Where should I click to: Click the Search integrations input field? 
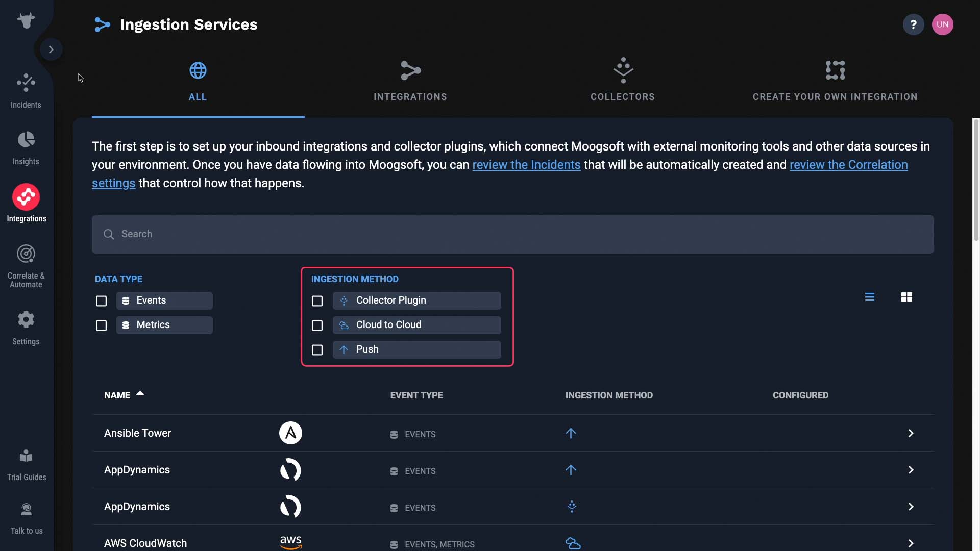point(512,234)
